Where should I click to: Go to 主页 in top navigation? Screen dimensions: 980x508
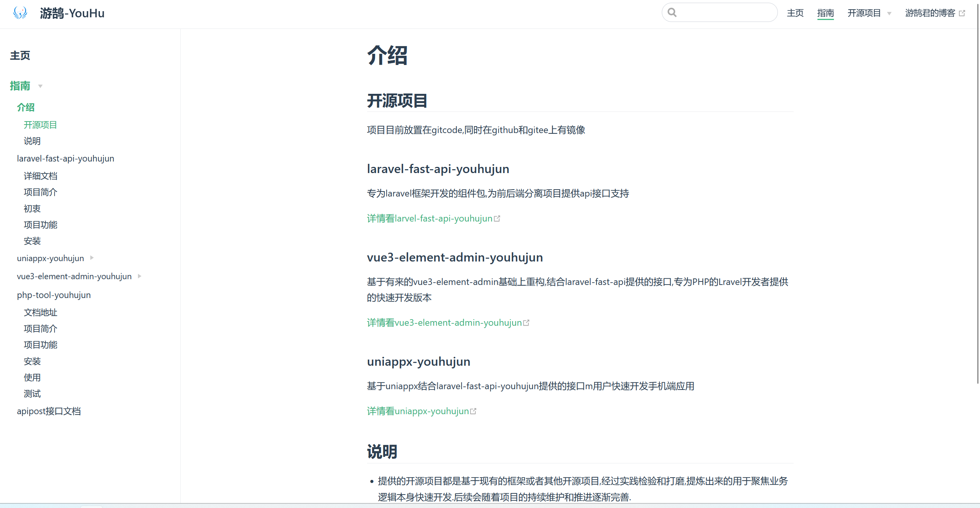tap(795, 13)
